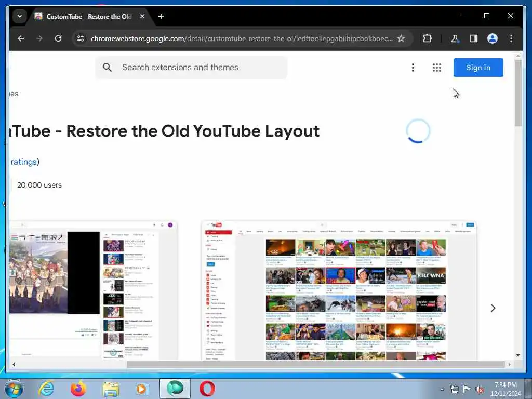This screenshot has width=532, height=399.
Task: Open the network tray icon
Action: (x=454, y=389)
